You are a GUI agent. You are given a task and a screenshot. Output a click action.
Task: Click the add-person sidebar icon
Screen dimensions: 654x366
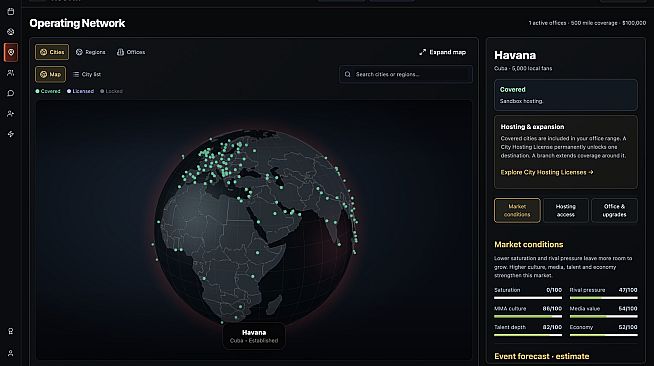10,113
